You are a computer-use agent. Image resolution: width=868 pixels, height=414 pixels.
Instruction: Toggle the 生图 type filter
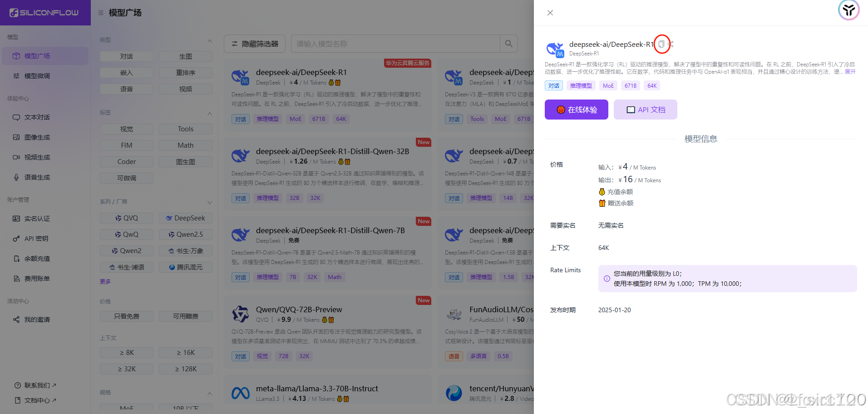[x=186, y=56]
